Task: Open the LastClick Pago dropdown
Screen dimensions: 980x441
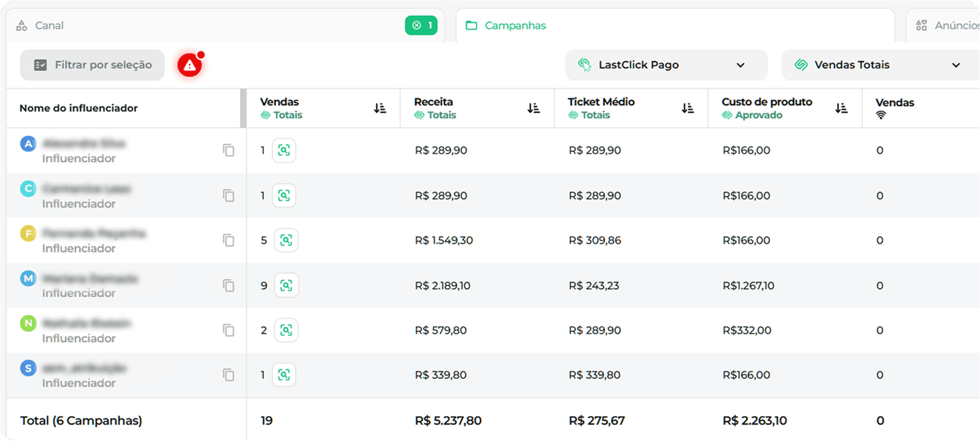Action: pos(665,65)
